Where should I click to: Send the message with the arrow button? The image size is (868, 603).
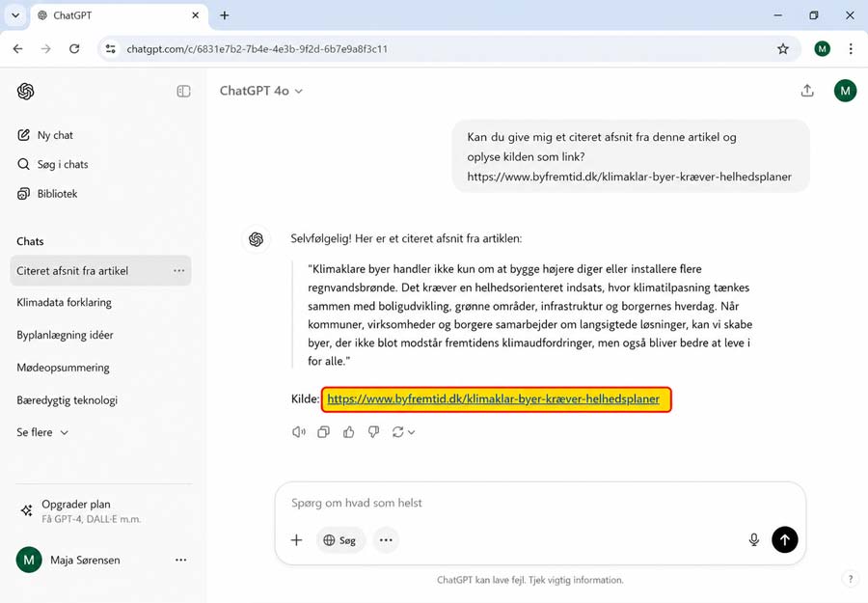pyautogui.click(x=785, y=540)
